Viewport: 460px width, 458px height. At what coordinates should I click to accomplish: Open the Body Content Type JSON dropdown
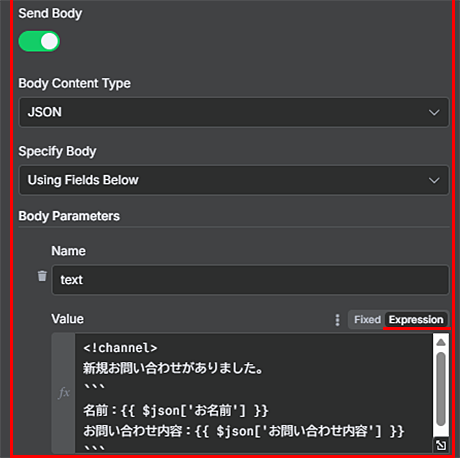234,112
